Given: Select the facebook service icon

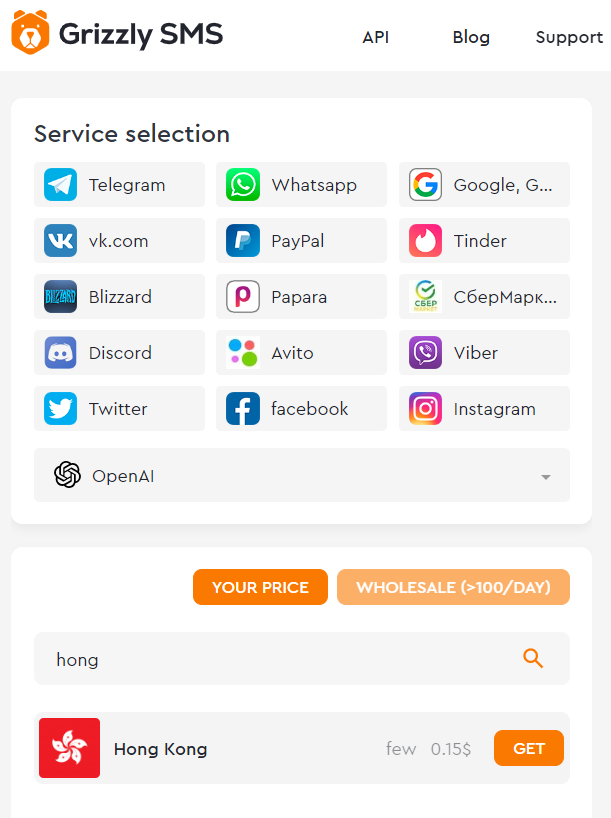Looking at the screenshot, I should (x=243, y=408).
